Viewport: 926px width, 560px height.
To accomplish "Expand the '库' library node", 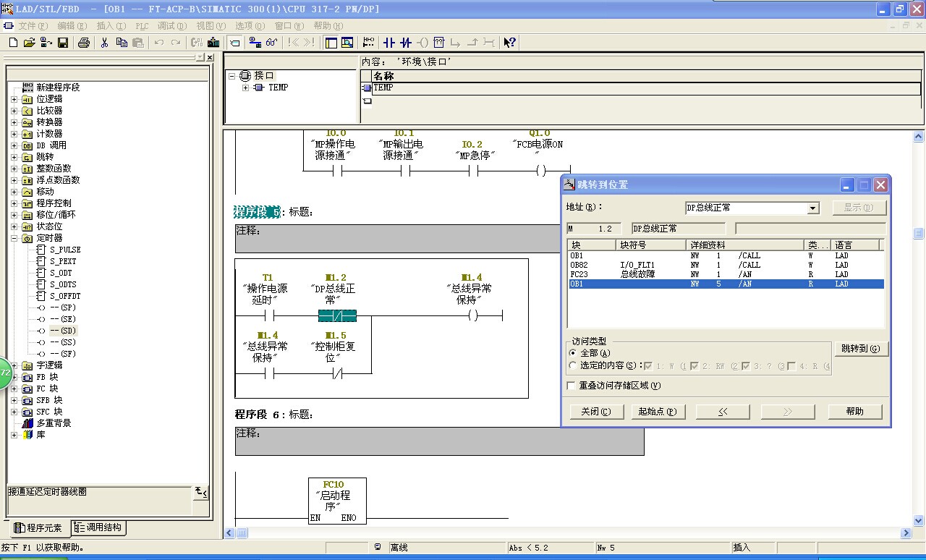I will click(14, 435).
